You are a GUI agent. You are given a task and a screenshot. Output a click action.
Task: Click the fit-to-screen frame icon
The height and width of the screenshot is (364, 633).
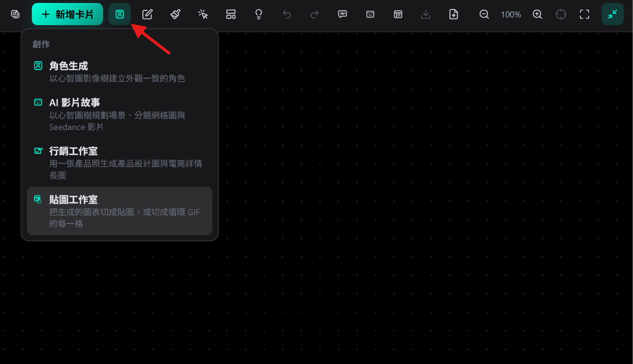tap(584, 14)
